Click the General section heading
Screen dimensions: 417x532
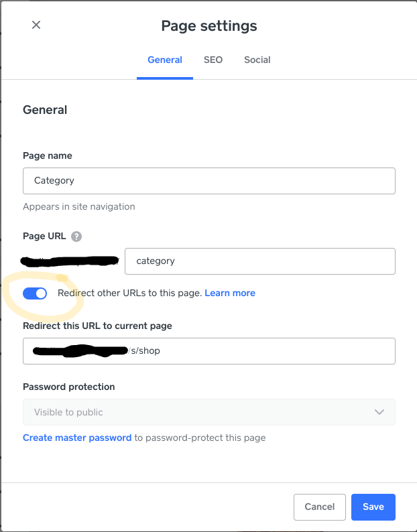(45, 110)
